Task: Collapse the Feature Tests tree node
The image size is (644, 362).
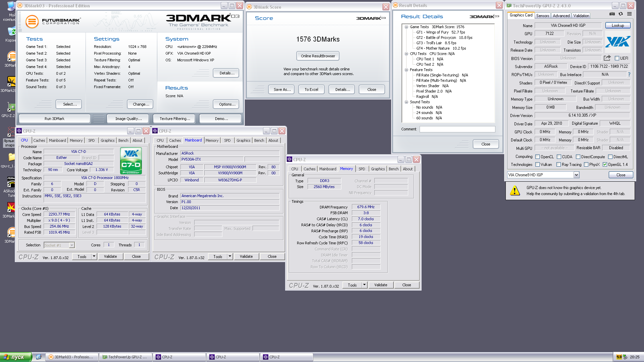Action: click(x=406, y=70)
